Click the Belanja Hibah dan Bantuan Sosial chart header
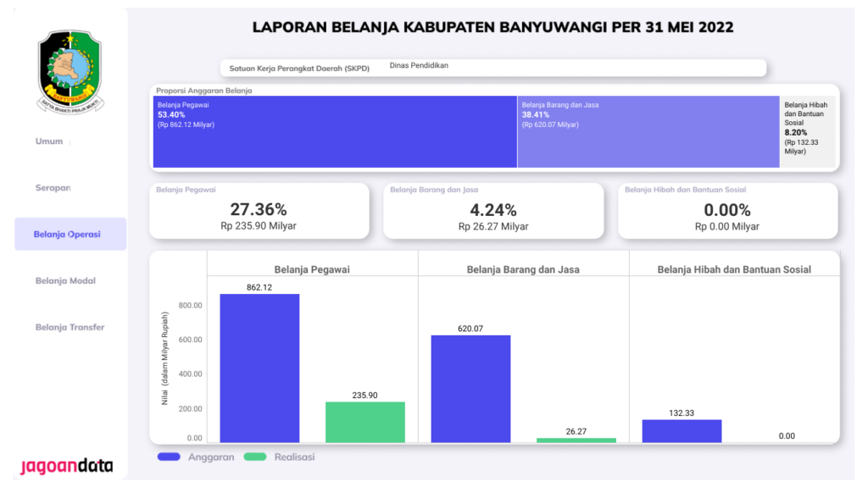Screen dimensions: 868x487 click(x=734, y=269)
